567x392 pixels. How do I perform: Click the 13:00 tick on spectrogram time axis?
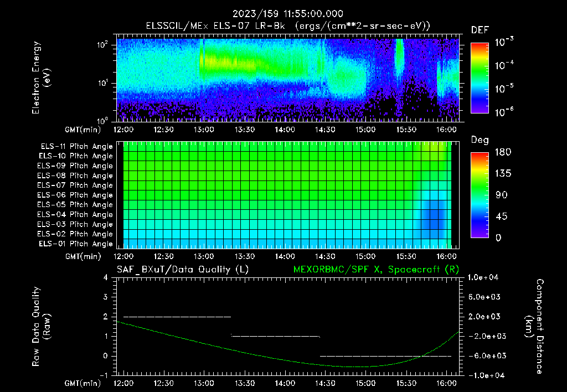pyautogui.click(x=204, y=130)
